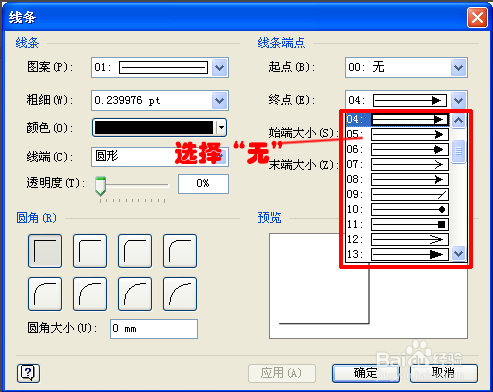493x392 pixels.
Task: Close the 线条 dialog window
Action: pos(477,18)
